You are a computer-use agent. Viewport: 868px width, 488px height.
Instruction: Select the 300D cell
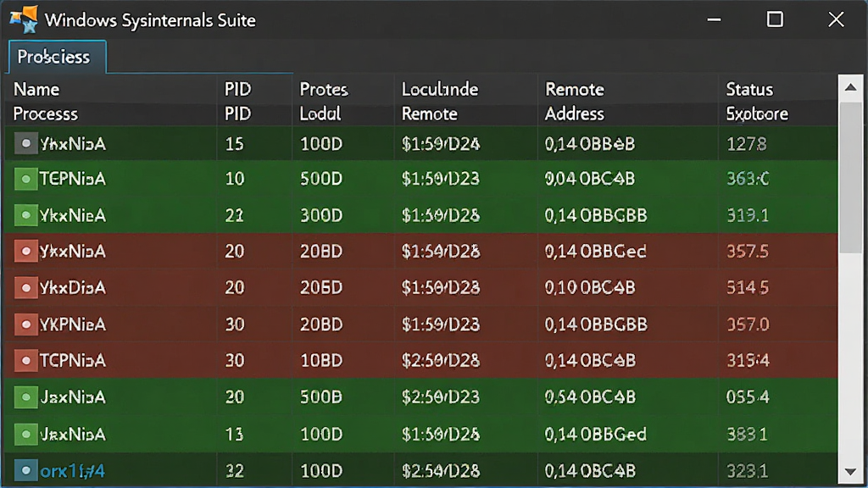coord(321,215)
